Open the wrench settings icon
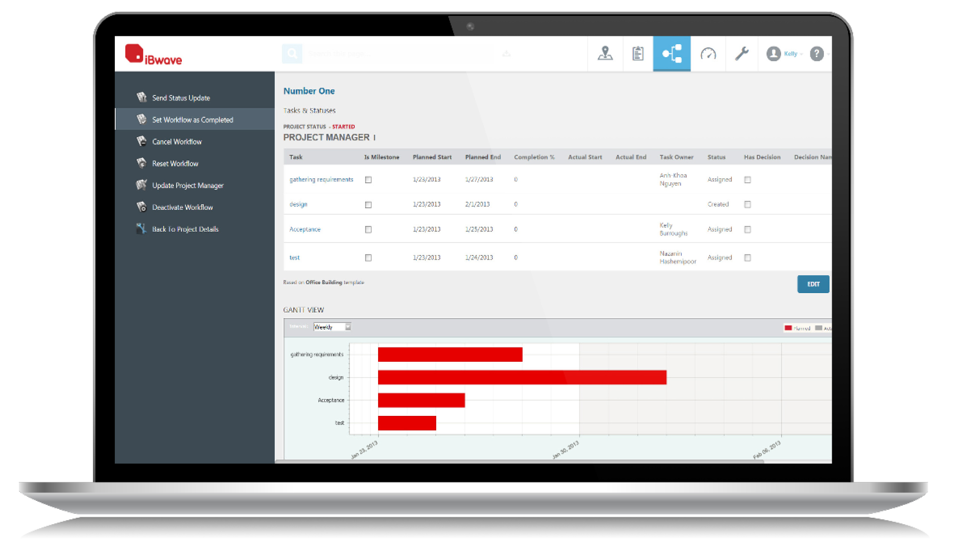The image size is (954, 560). click(x=742, y=53)
